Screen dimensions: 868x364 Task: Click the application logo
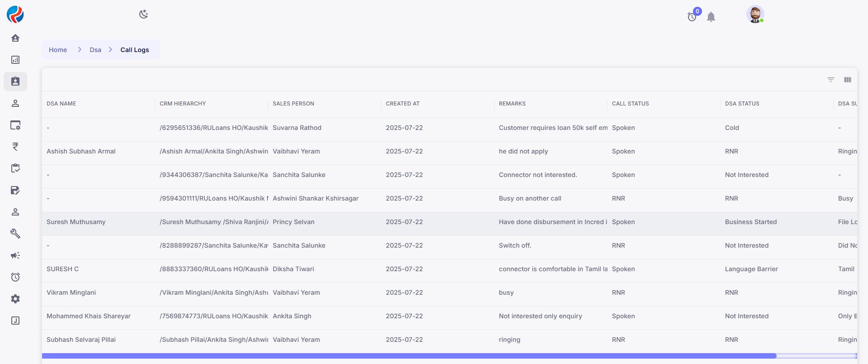15,14
